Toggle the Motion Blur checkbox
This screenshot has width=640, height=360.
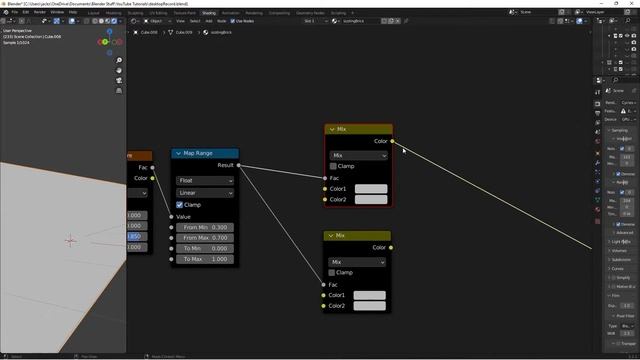tap(613, 287)
